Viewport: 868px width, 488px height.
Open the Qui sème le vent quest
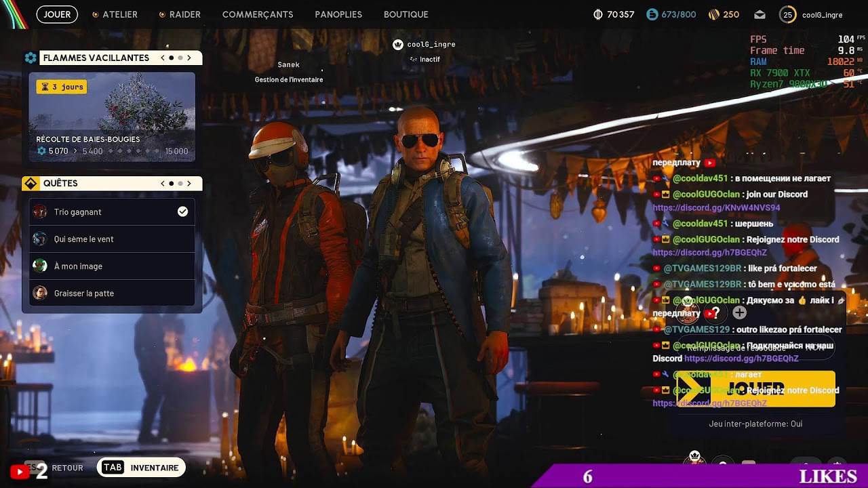coord(112,239)
